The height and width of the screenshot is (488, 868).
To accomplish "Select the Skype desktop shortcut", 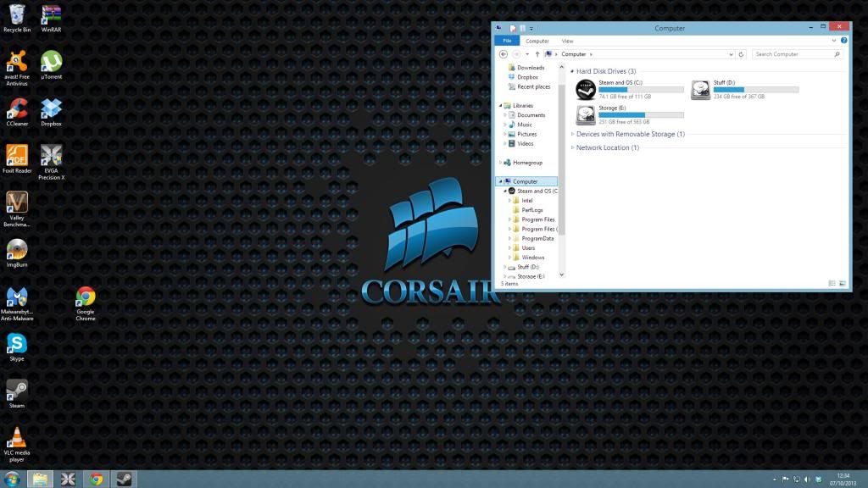I will 17,347.
